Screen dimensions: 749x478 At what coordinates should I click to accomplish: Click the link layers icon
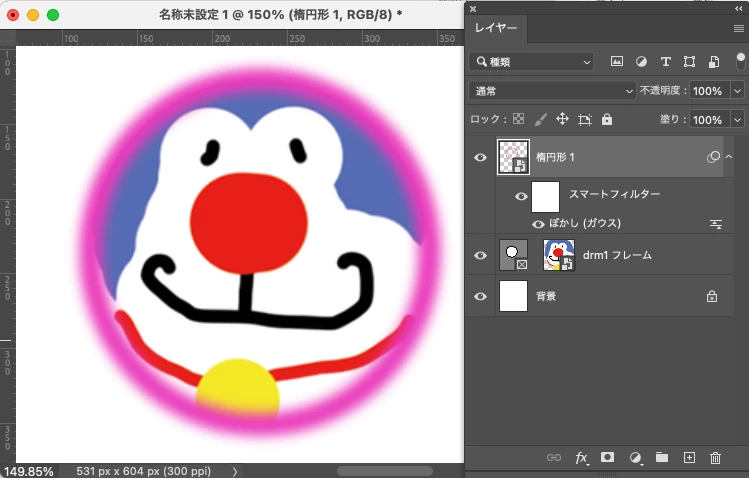(x=554, y=457)
